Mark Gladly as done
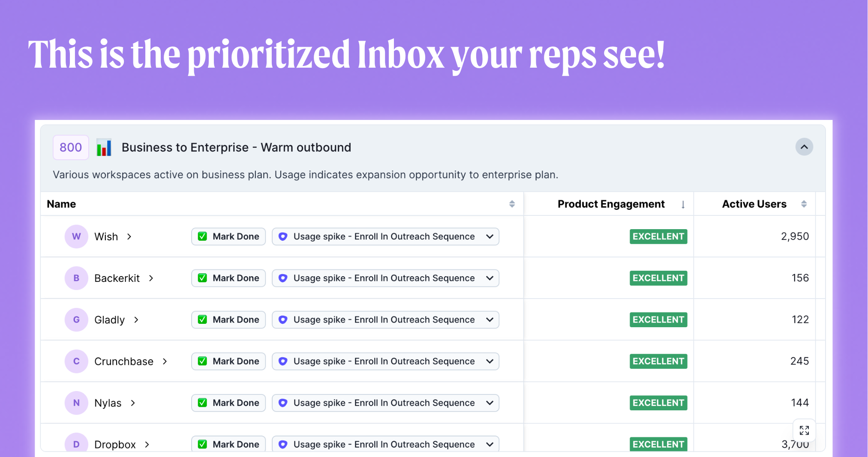The height and width of the screenshot is (457, 868). (228, 320)
